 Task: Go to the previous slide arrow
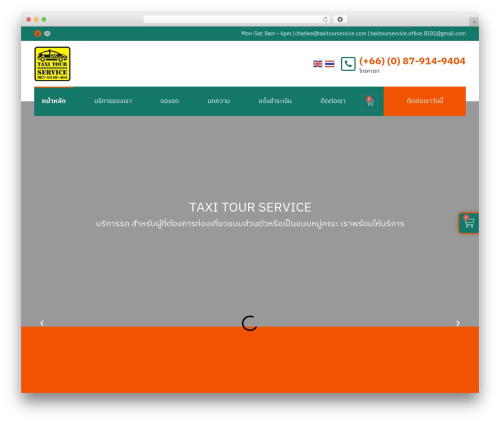pos(42,323)
